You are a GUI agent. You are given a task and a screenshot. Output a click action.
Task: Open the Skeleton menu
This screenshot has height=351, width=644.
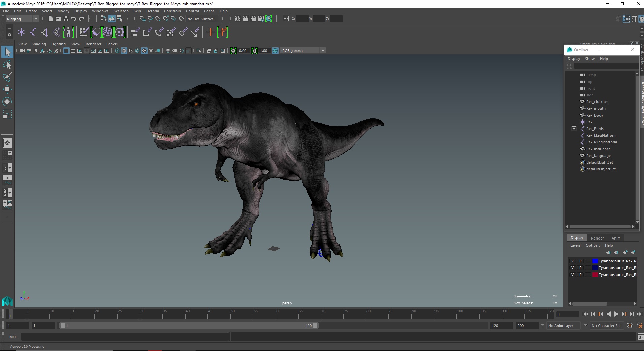121,11
